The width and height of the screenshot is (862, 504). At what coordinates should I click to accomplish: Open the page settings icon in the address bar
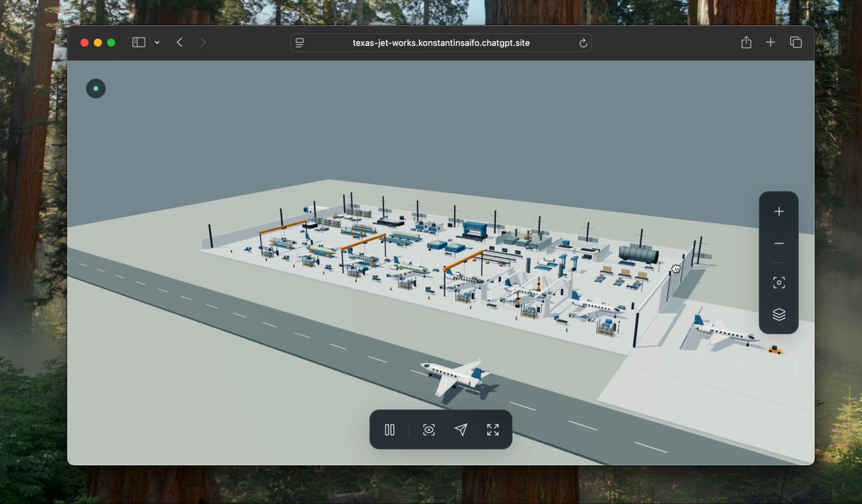pyautogui.click(x=300, y=43)
